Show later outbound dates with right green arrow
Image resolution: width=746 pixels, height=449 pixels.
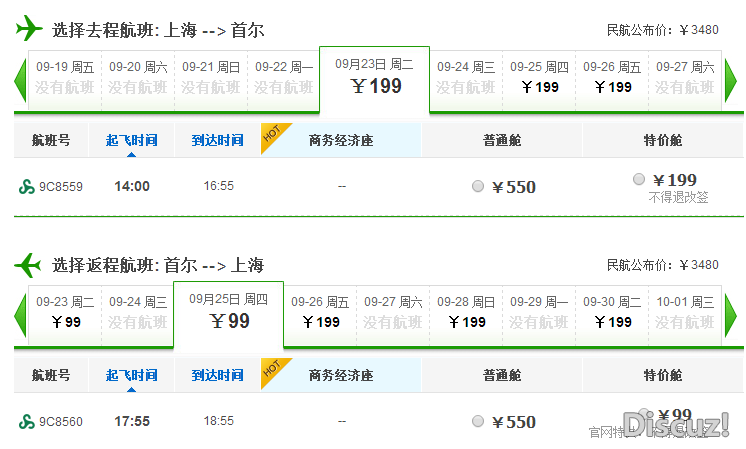click(730, 81)
